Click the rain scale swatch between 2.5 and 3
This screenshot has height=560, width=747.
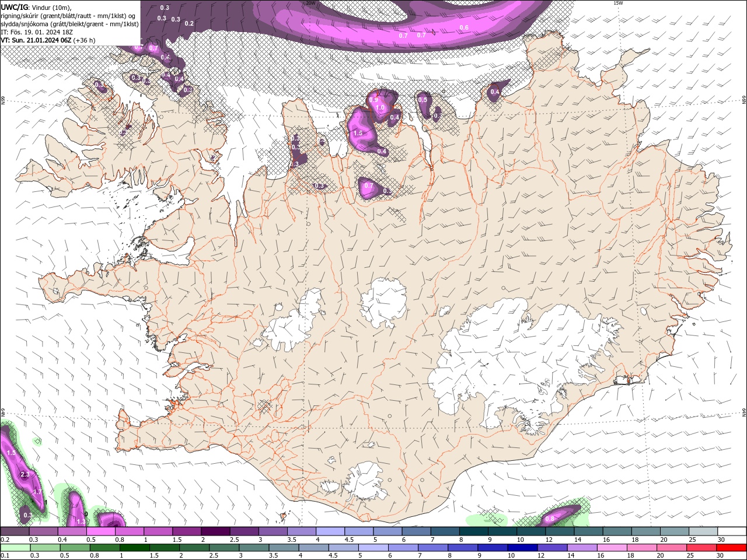[225, 548]
